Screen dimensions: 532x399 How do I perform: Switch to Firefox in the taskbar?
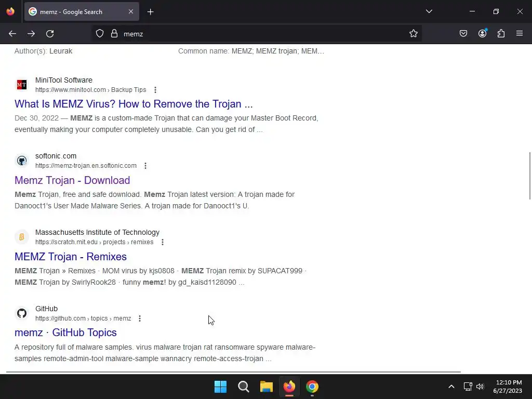pyautogui.click(x=289, y=387)
